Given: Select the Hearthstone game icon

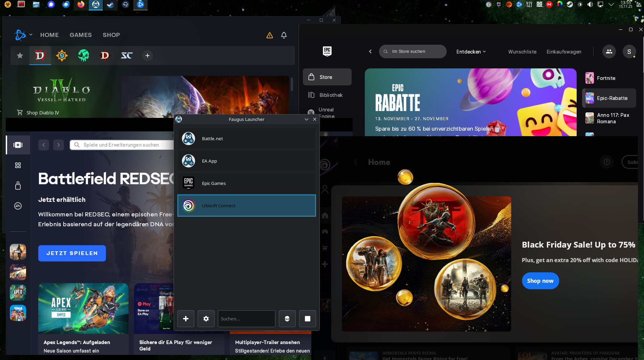Looking at the screenshot, I should [62, 56].
